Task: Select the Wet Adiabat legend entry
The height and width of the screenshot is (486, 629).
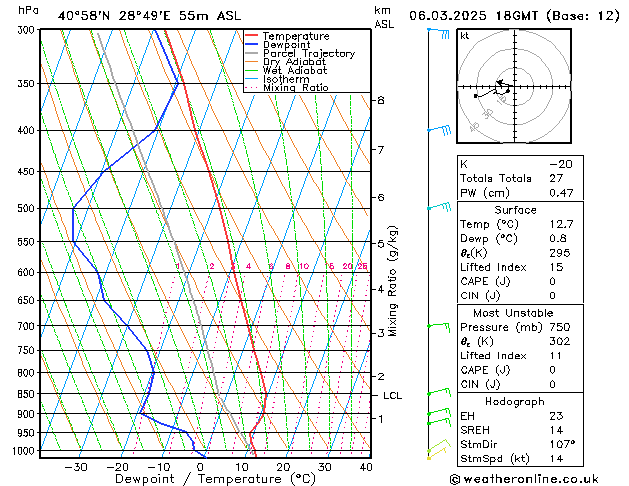Action: tap(296, 71)
